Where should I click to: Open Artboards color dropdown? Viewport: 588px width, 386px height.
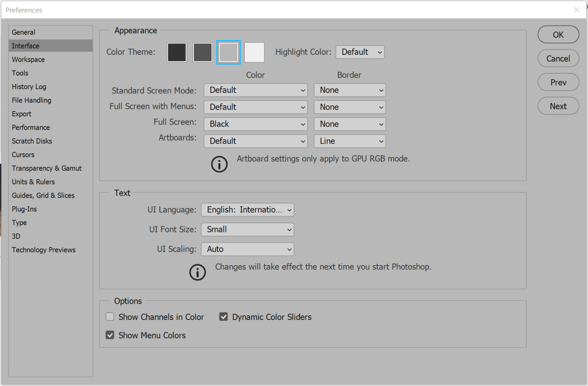256,141
